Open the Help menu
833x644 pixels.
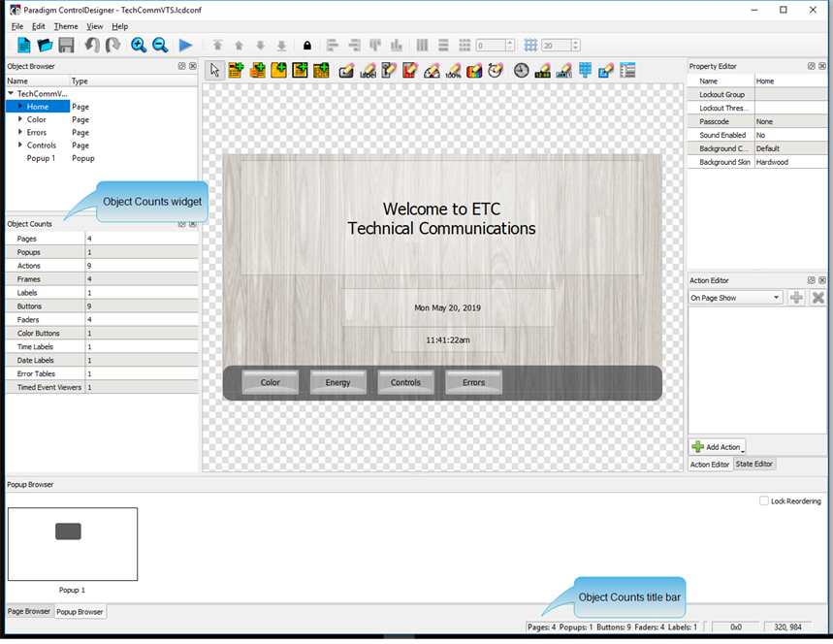120,26
